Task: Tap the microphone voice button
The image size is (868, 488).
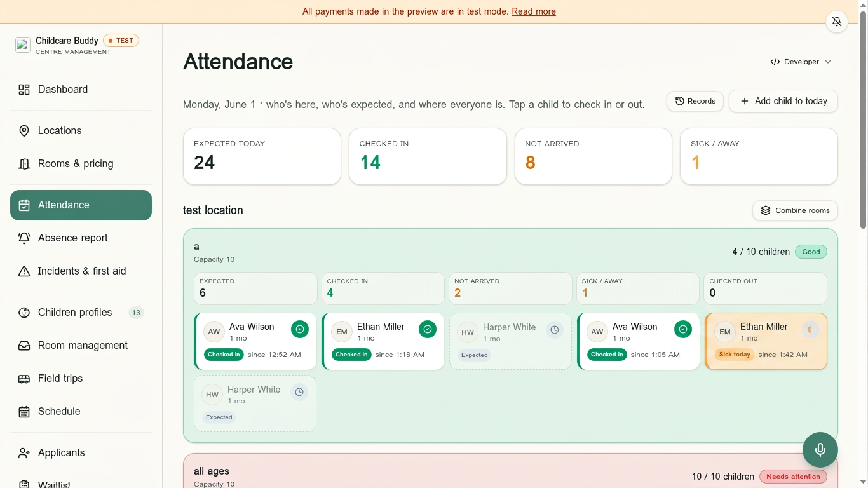Action: tap(820, 450)
